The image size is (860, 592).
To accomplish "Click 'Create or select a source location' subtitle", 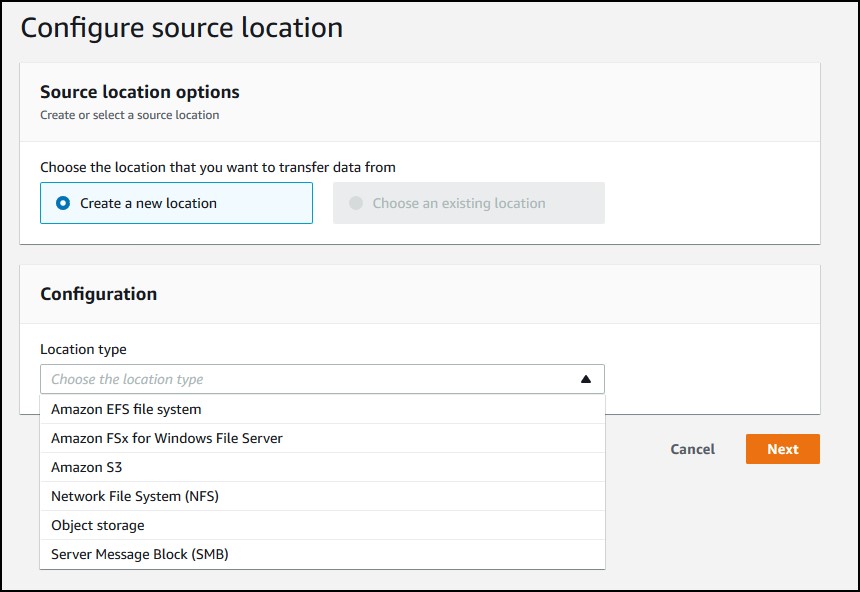I will (x=129, y=115).
